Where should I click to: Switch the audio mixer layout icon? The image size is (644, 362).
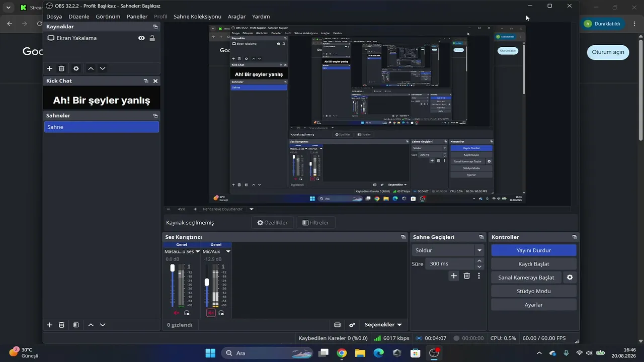[338, 325]
